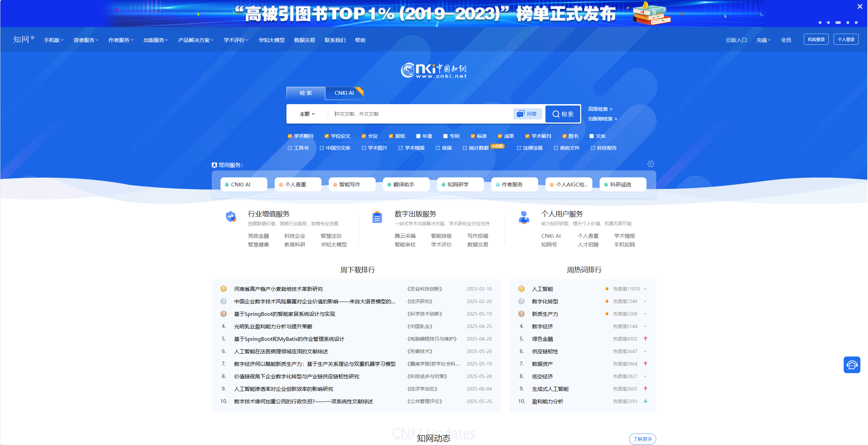Click the 问答 chat bubble button
The width and height of the screenshot is (868, 445).
[x=527, y=114]
